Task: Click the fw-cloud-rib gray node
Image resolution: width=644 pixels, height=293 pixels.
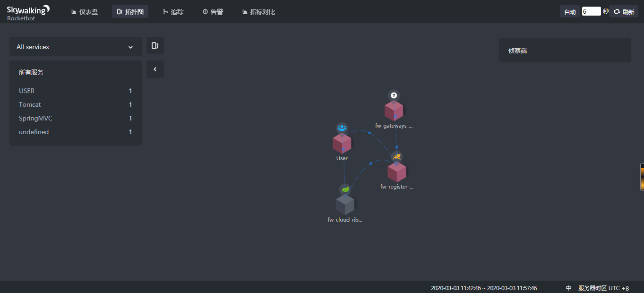Action: pos(345,205)
